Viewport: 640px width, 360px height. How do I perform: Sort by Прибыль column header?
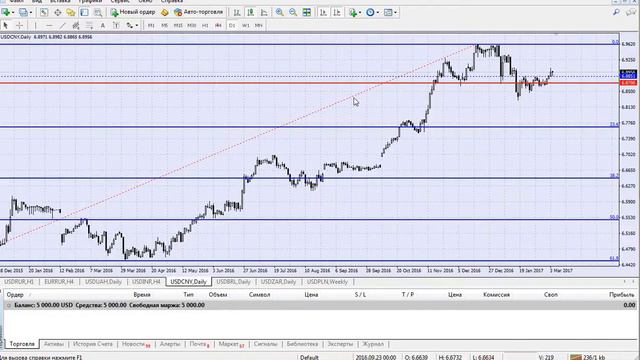(x=621, y=294)
